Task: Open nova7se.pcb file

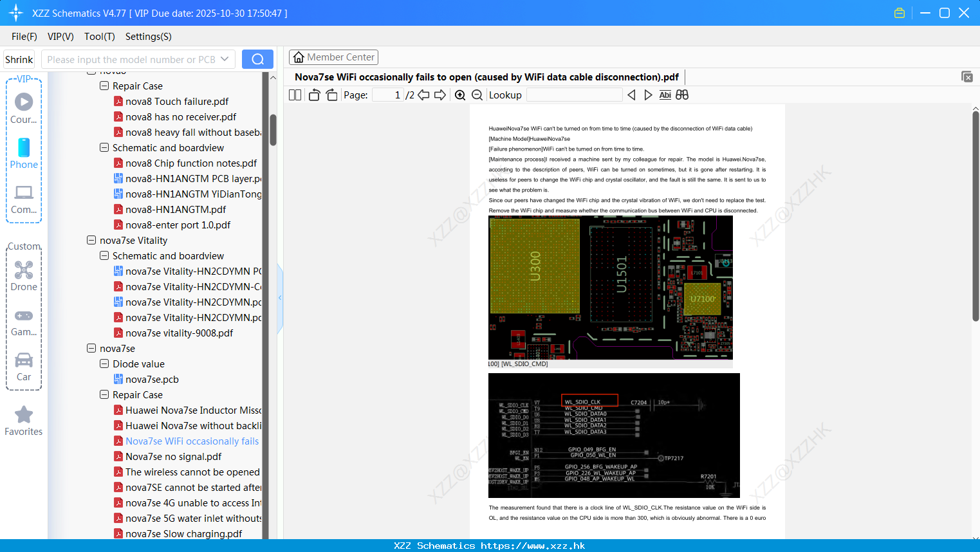Action: 152,379
